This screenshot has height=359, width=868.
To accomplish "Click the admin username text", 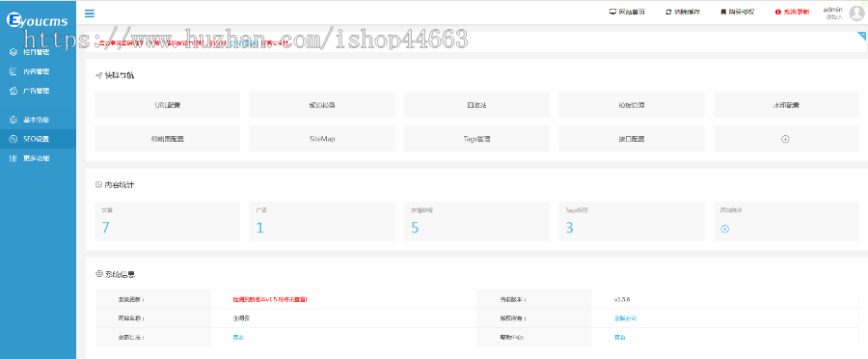I will 832,10.
